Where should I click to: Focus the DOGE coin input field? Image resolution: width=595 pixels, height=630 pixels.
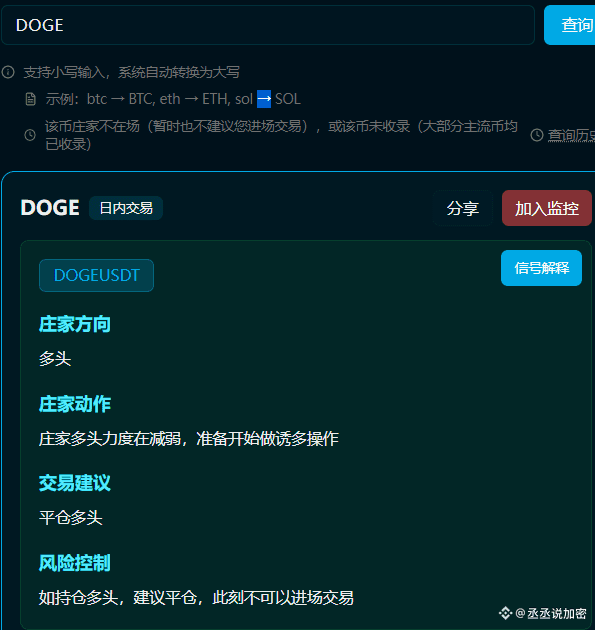click(268, 25)
